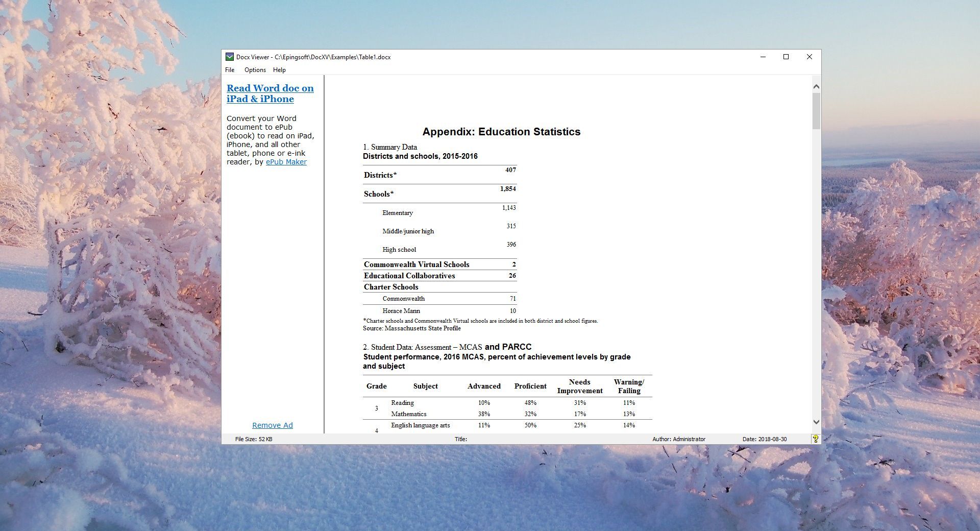The image size is (980, 531).
Task: Click the 'Appendix: Education Statistics' heading
Action: coord(501,132)
